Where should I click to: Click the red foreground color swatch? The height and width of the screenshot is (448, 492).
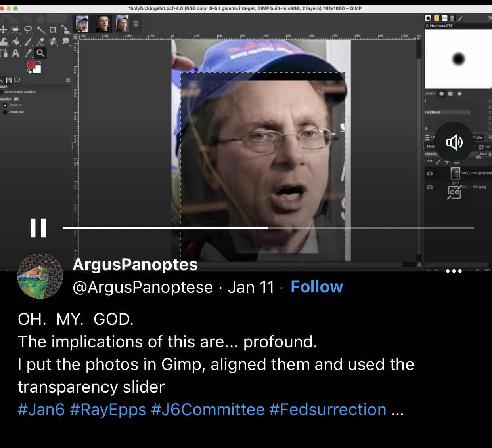(31, 65)
